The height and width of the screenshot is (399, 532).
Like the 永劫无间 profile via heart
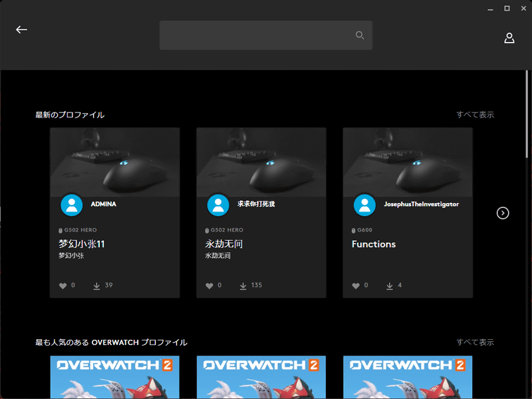pos(209,286)
